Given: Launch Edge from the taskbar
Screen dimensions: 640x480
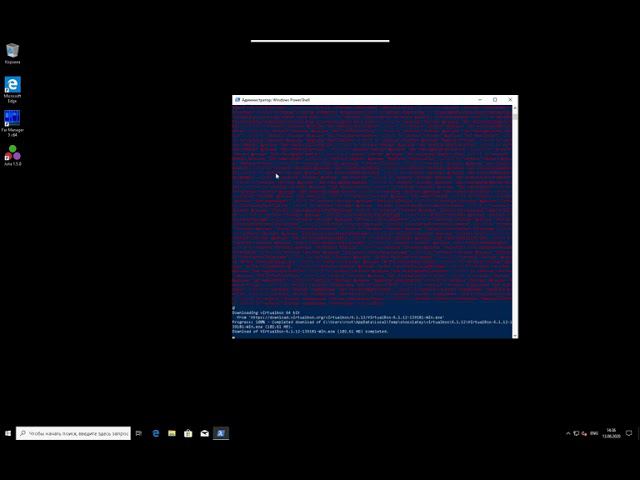Looking at the screenshot, I should click(x=156, y=433).
